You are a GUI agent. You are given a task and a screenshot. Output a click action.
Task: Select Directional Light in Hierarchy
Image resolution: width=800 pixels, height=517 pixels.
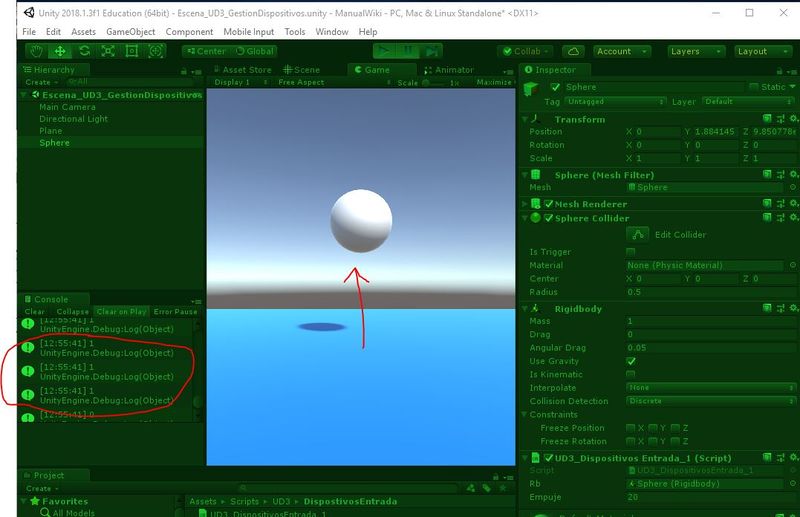click(x=73, y=119)
